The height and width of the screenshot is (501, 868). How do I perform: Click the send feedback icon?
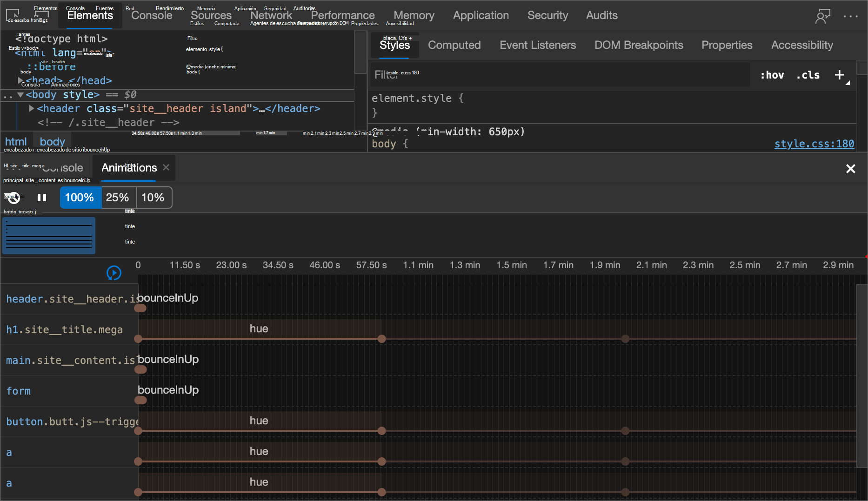(x=822, y=16)
